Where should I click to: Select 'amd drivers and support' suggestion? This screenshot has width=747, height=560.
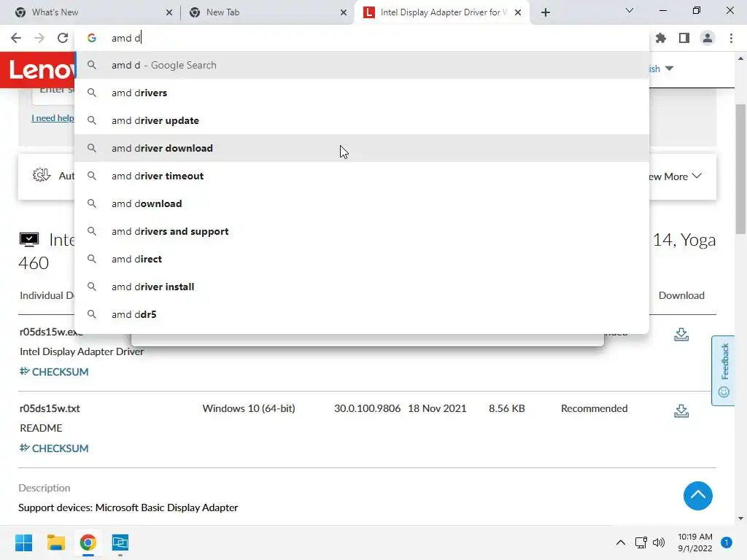pos(362,231)
